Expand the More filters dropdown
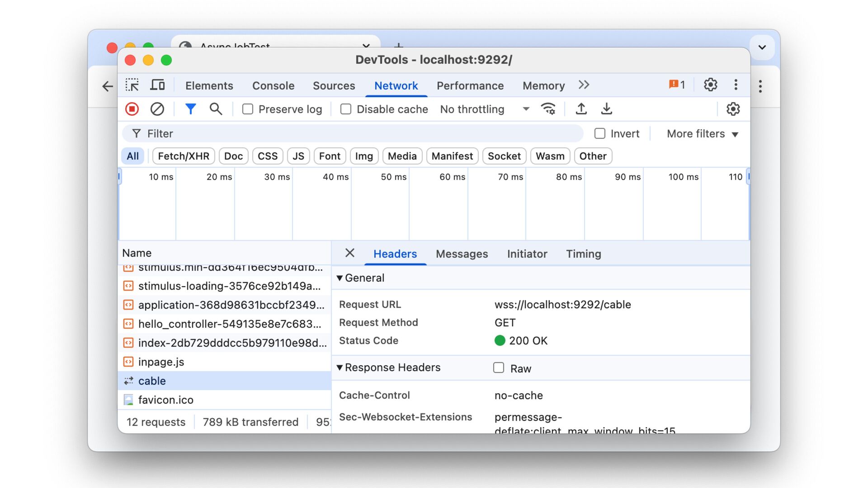Viewport: 868px width, 488px height. point(702,134)
